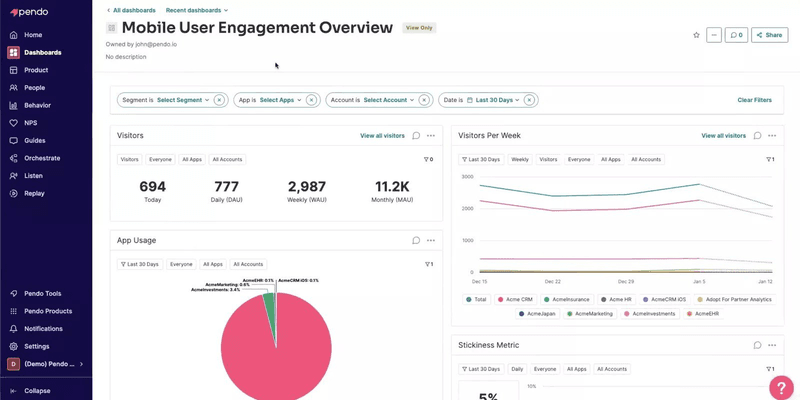Open comment icon on Stickiness Metric widget
This screenshot has height=400, width=800.
click(x=757, y=345)
